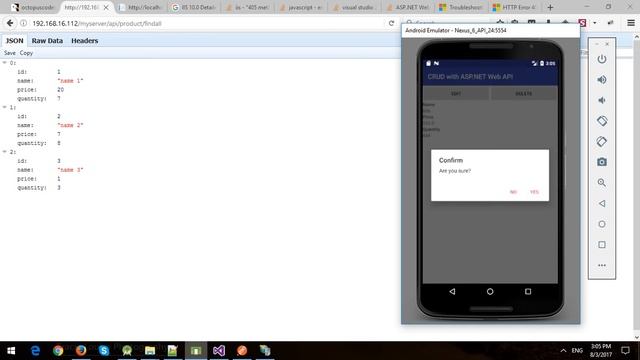Click ENG language indicator in tray

tap(577, 351)
